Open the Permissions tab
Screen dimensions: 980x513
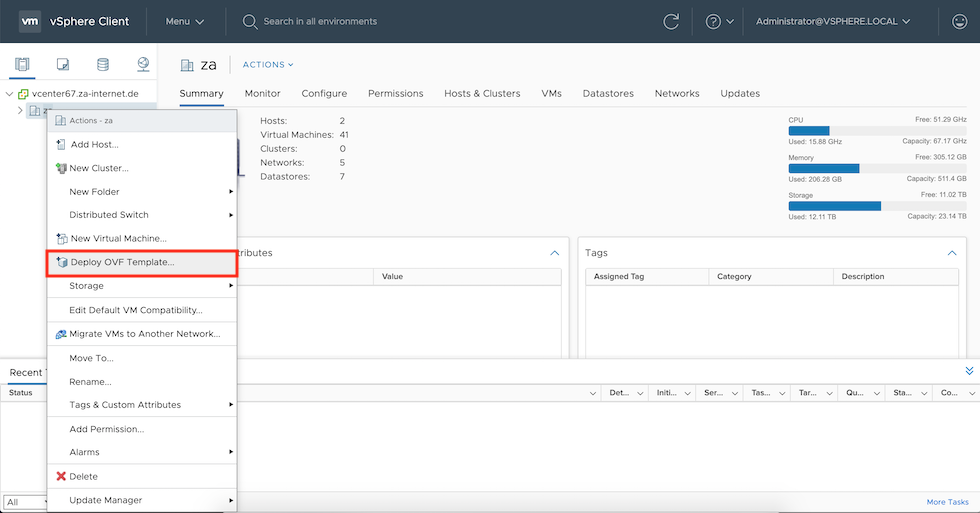[396, 94]
